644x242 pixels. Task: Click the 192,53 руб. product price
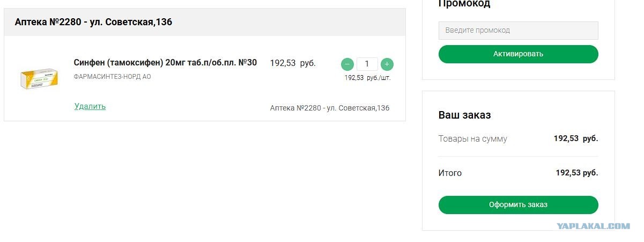293,63
